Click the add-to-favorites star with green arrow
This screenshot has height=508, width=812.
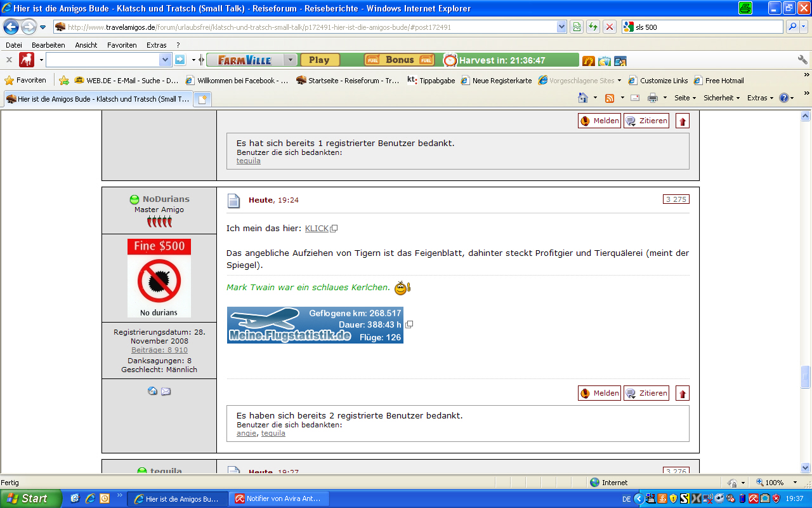point(64,81)
